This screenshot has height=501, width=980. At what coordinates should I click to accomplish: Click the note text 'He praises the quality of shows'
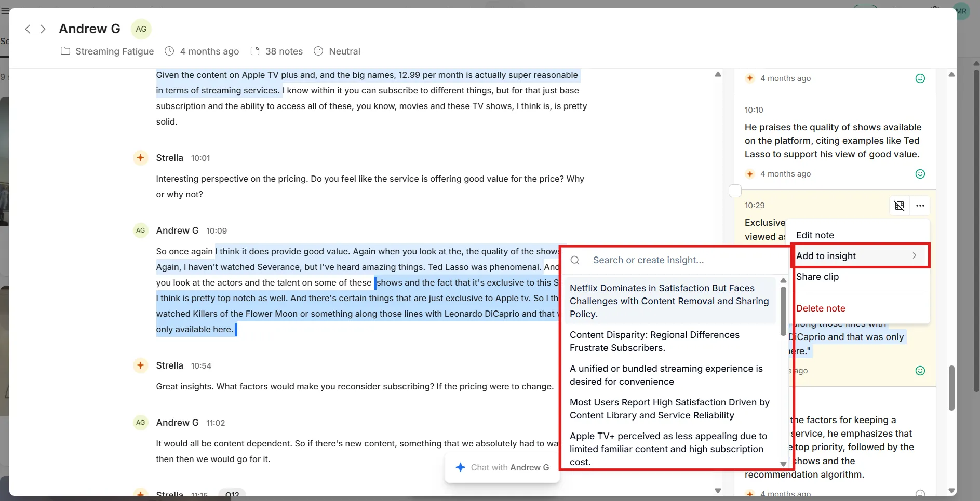coord(833,141)
